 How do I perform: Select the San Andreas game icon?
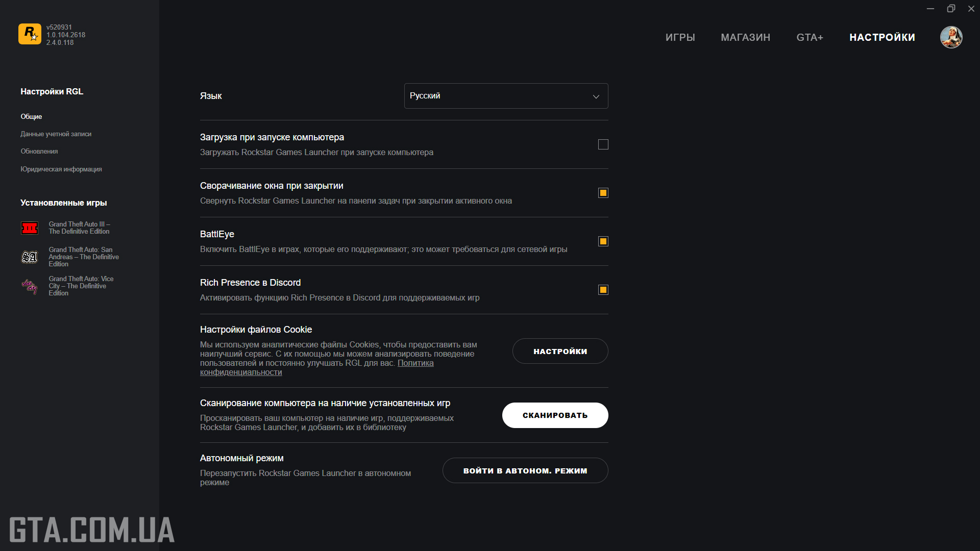[30, 257]
